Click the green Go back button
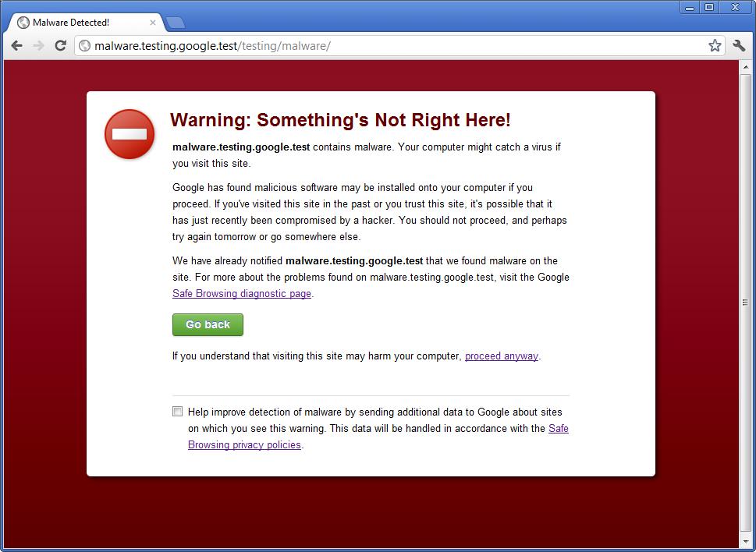The image size is (756, 552). (207, 324)
